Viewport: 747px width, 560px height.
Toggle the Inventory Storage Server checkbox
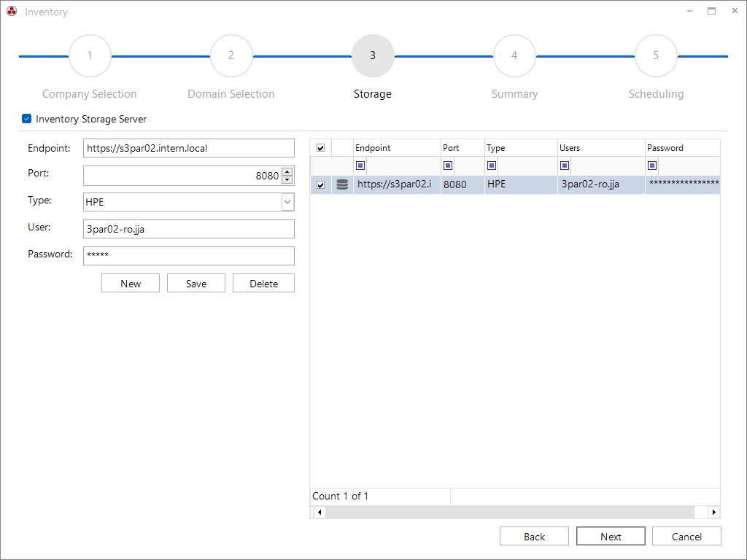click(x=27, y=119)
